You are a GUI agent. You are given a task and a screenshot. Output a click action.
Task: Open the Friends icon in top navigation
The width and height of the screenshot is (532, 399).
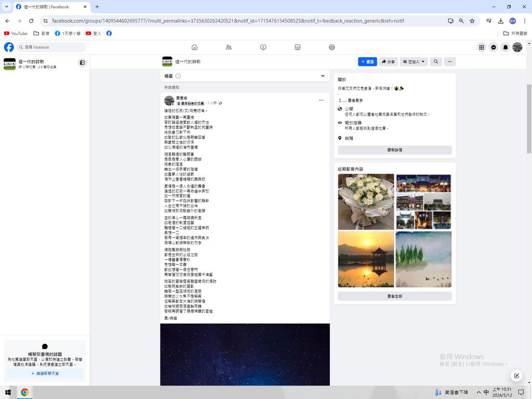229,47
